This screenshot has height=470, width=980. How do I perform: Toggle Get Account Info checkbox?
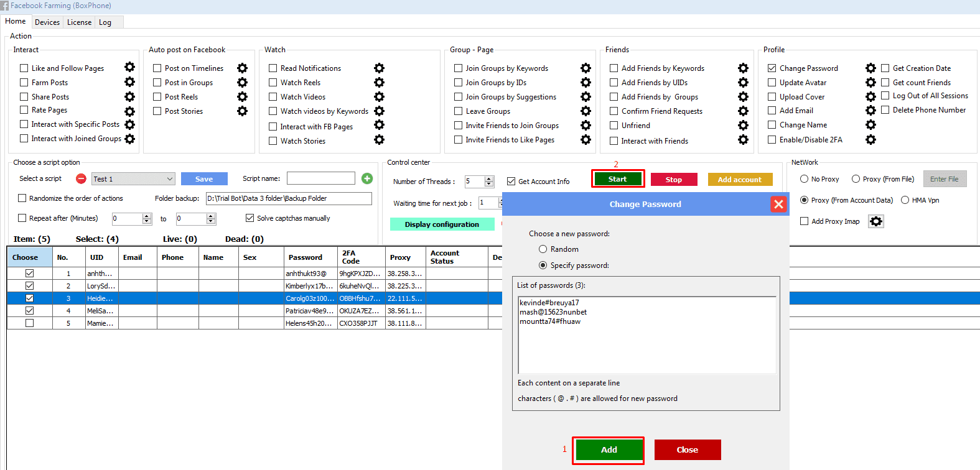511,182
